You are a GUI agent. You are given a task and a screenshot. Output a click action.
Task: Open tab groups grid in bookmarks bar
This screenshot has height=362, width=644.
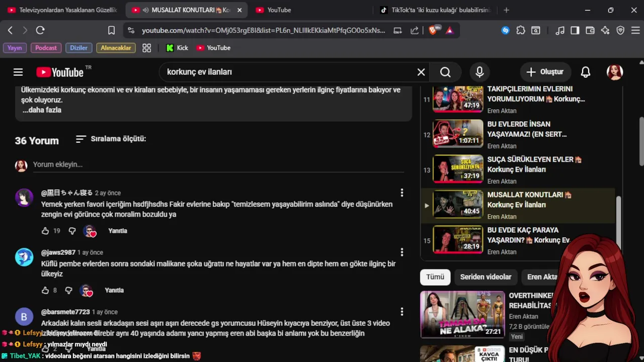[x=147, y=48]
